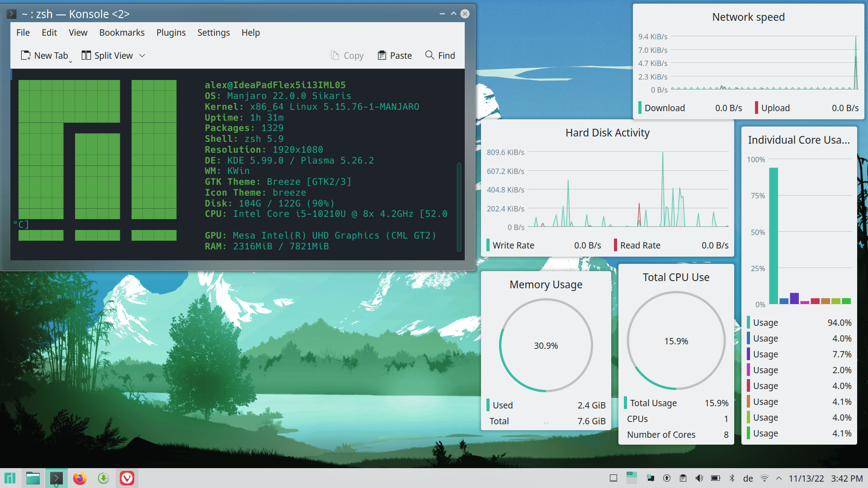Click the Show Desktop icon in the panel
Screen dimensions: 868x488
[613, 478]
